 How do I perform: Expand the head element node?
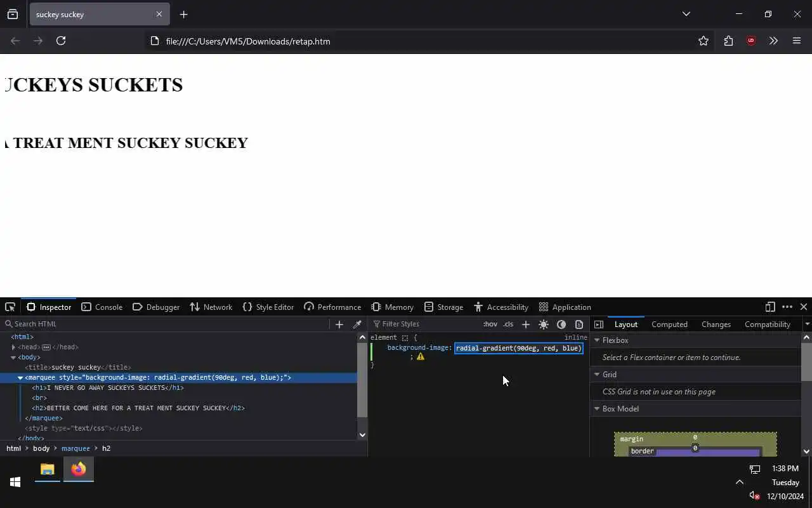(x=13, y=347)
